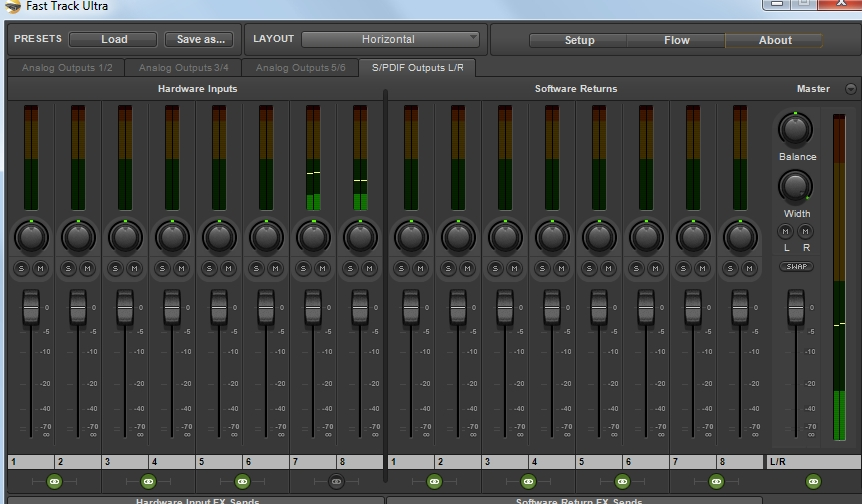This screenshot has width=862, height=504.
Task: Click the fader of hardware input 2
Action: coord(78,307)
